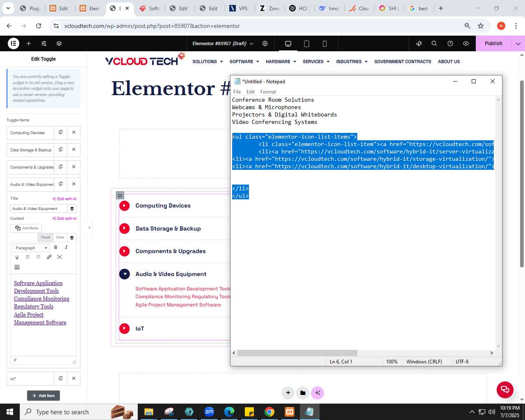Click the Add Media button

pyautogui.click(x=26, y=228)
